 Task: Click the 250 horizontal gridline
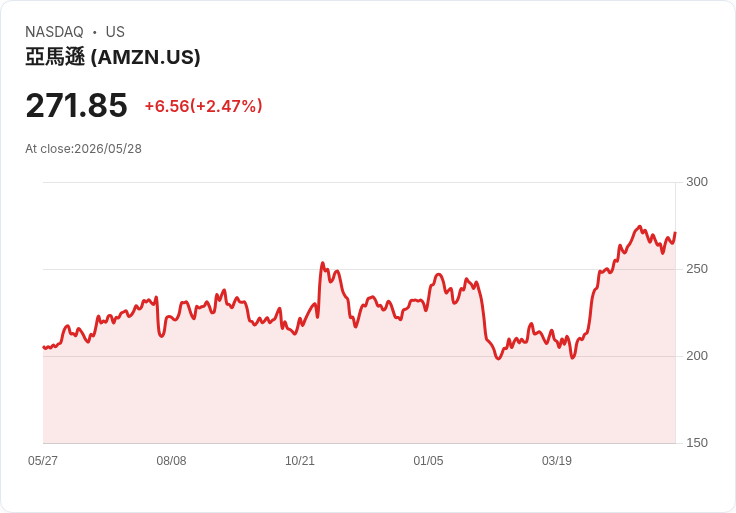click(x=359, y=269)
